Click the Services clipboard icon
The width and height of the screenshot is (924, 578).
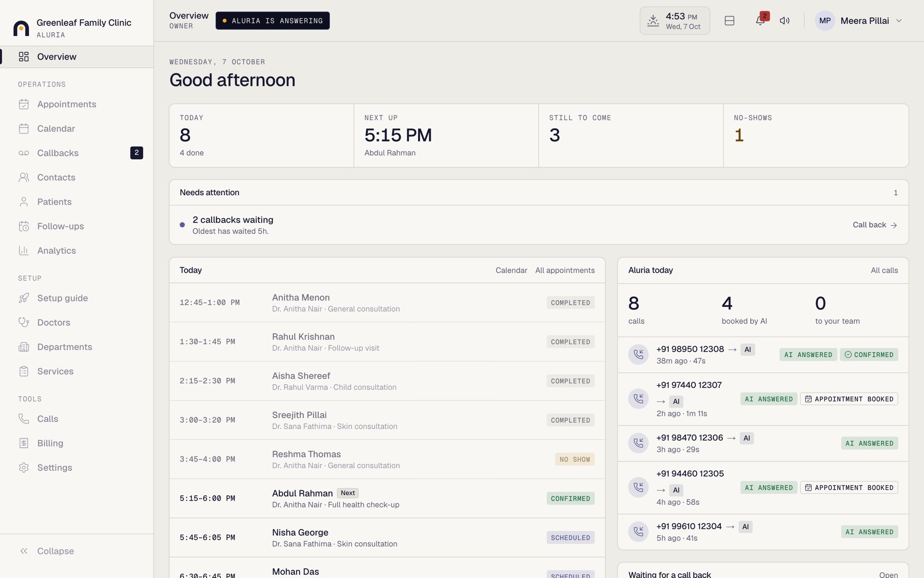click(24, 371)
